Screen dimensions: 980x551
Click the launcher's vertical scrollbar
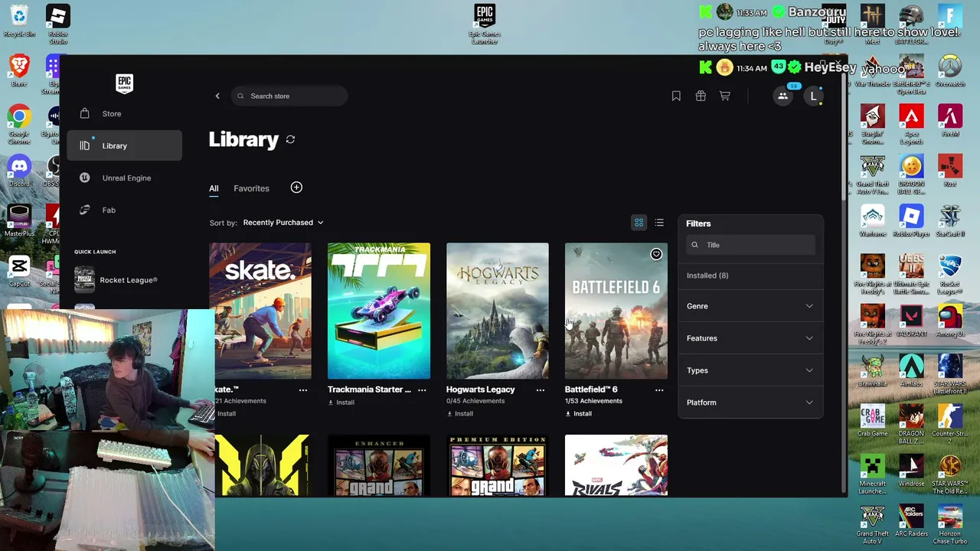pos(844,138)
